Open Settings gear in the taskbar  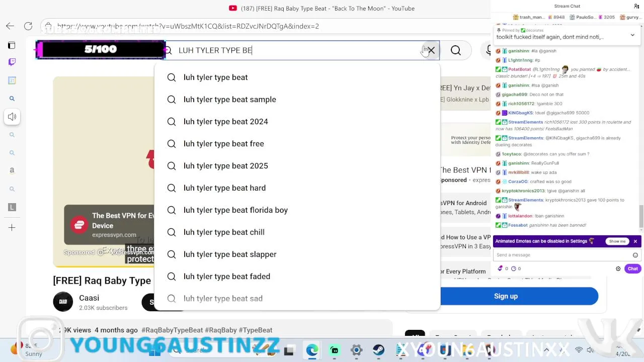356,350
